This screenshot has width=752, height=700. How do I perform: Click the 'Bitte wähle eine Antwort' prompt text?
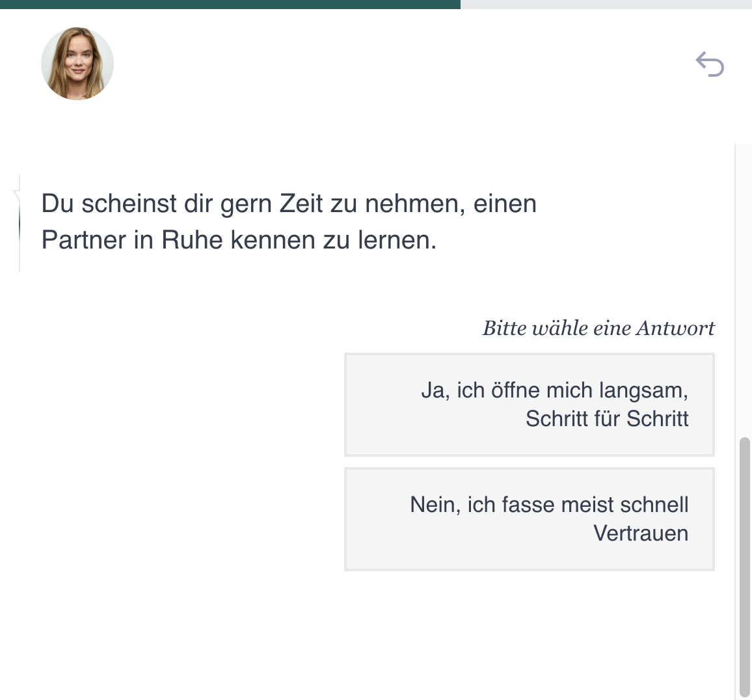pos(598,328)
